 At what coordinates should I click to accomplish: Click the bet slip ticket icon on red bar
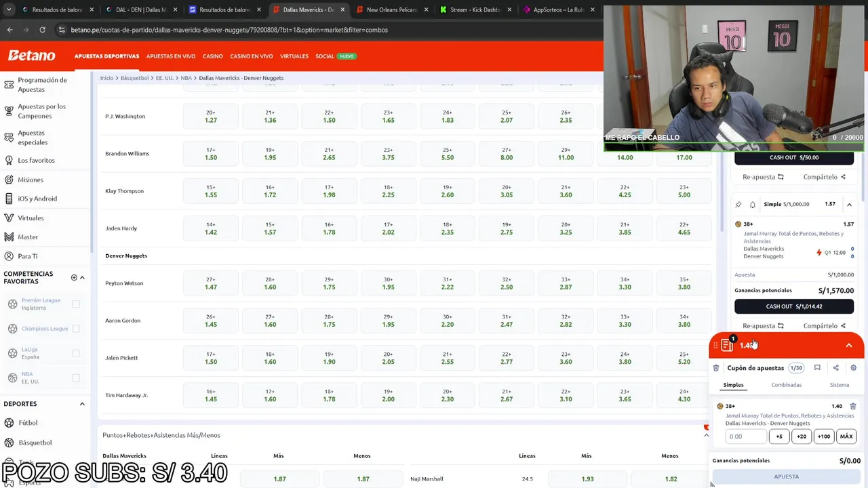(x=727, y=346)
